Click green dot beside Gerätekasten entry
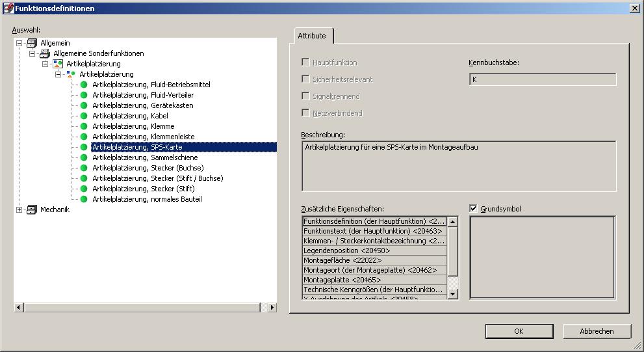The height and width of the screenshot is (352, 644). [84, 105]
